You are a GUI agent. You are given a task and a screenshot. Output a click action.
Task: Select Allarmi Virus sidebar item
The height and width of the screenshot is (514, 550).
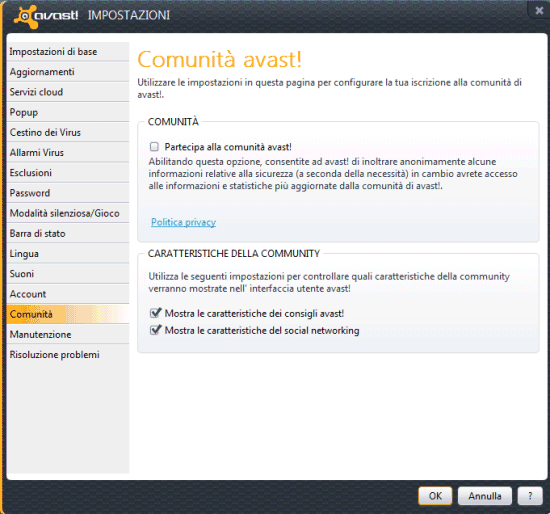click(x=68, y=153)
